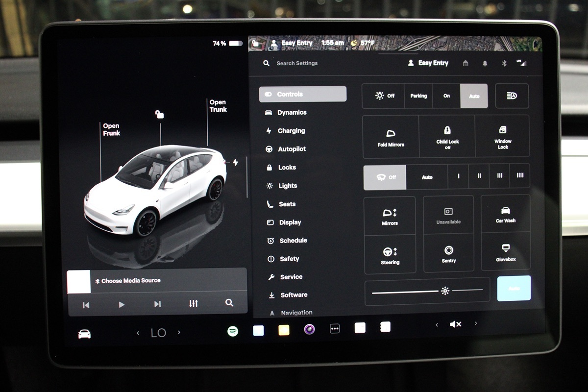Viewport: 588px width, 392px height.
Task: Tap the Bluetooth icon in settings header
Action: point(504,63)
